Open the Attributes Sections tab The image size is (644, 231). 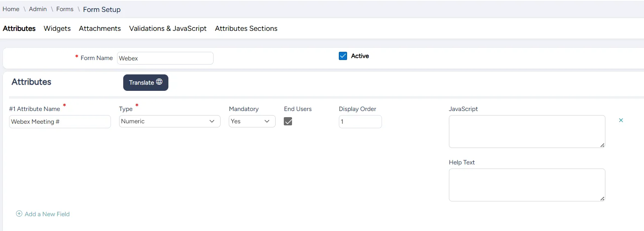click(x=246, y=28)
